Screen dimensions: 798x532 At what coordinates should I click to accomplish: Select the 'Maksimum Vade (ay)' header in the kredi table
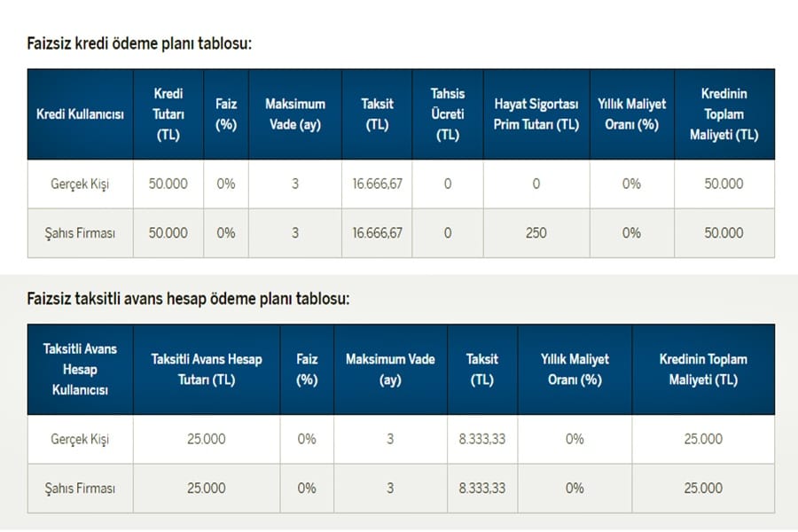point(294,114)
